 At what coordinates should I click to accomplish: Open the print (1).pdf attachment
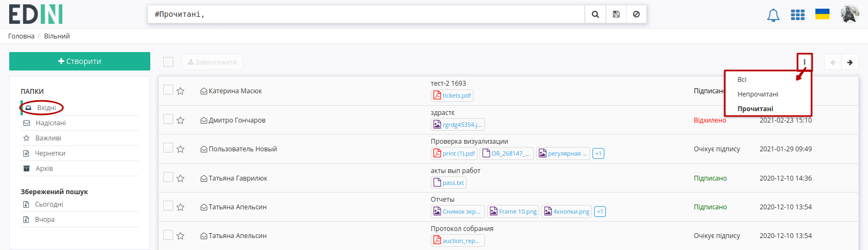pyautogui.click(x=455, y=153)
